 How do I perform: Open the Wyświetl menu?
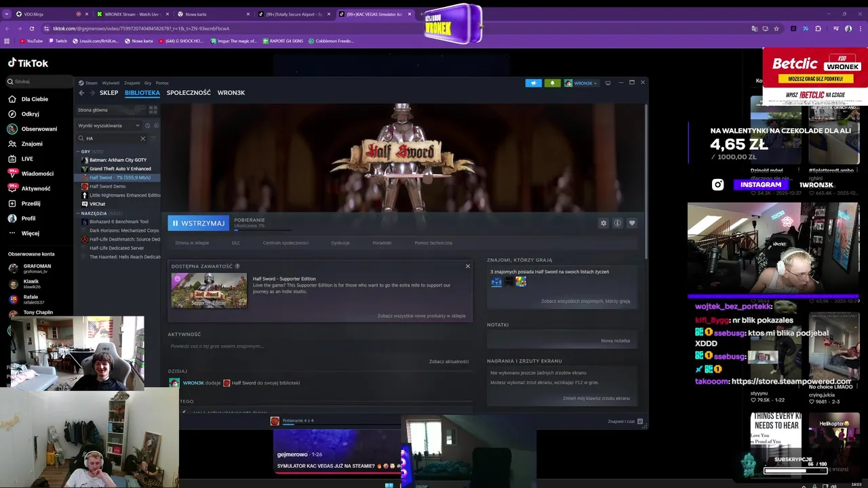(111, 83)
